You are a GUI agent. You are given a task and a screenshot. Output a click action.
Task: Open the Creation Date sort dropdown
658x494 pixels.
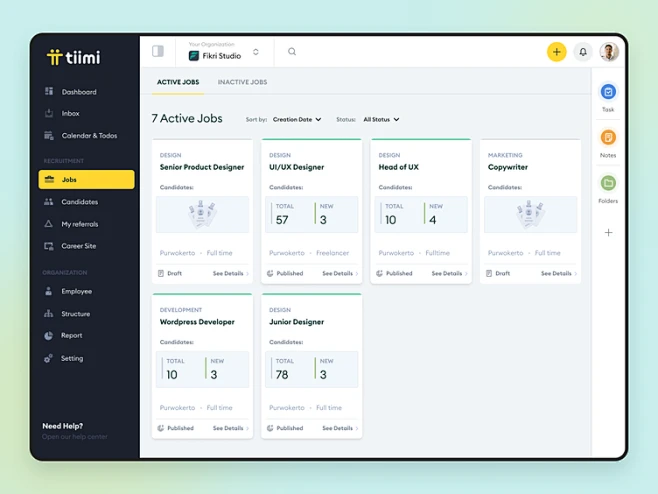[297, 120]
